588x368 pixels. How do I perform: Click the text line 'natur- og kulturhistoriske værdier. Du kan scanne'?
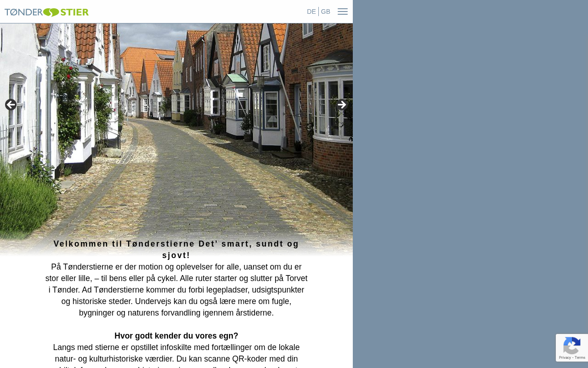(176, 359)
